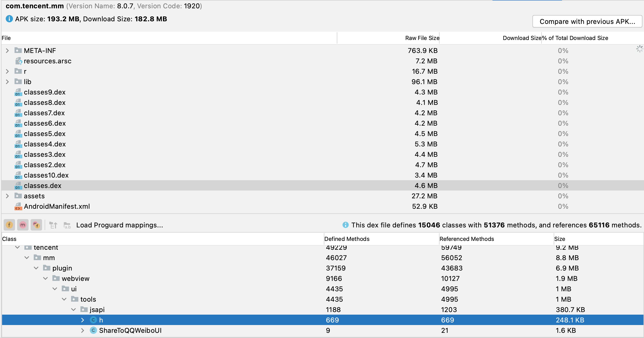Select classes3.dex file icon

[x=18, y=154]
